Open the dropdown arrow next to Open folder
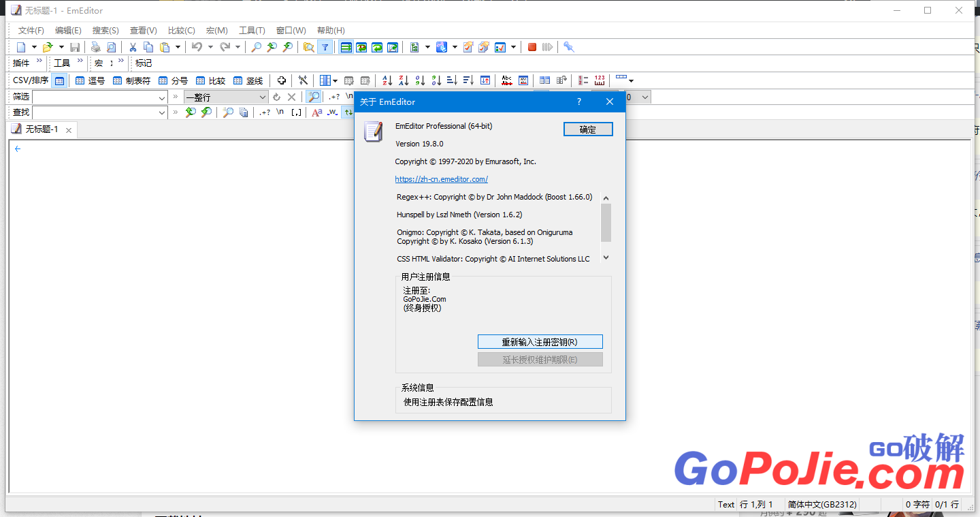The image size is (980, 517). tap(61, 47)
